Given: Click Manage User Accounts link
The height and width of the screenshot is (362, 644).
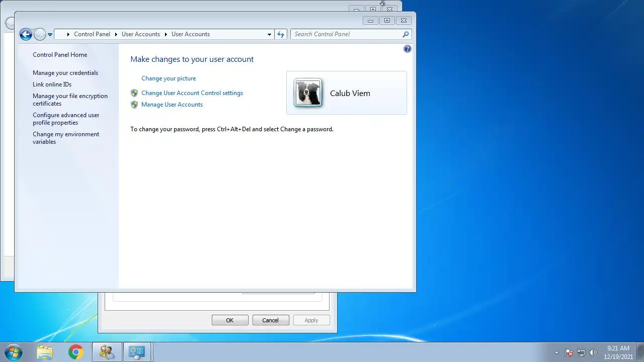Looking at the screenshot, I should pos(172,105).
